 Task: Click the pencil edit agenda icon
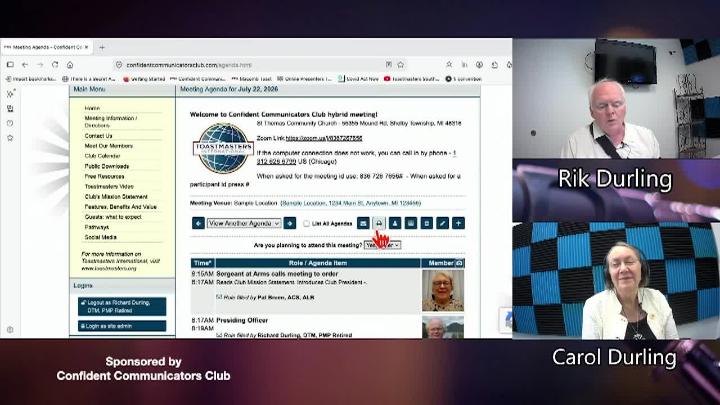[442, 223]
